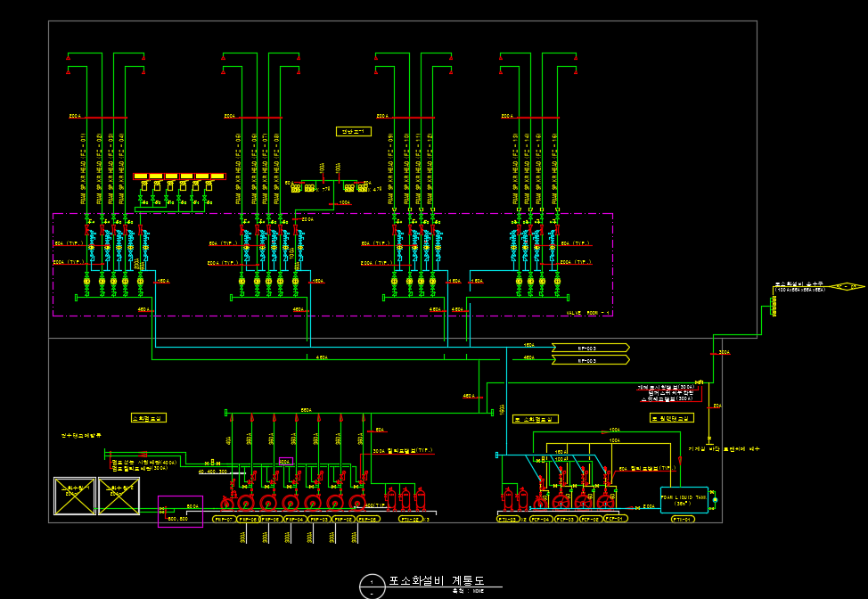Image resolution: width=868 pixels, height=599 pixels.
Task: Click the FOAM SP'KR HEAD (FS-01) riser label
Action: [84, 168]
